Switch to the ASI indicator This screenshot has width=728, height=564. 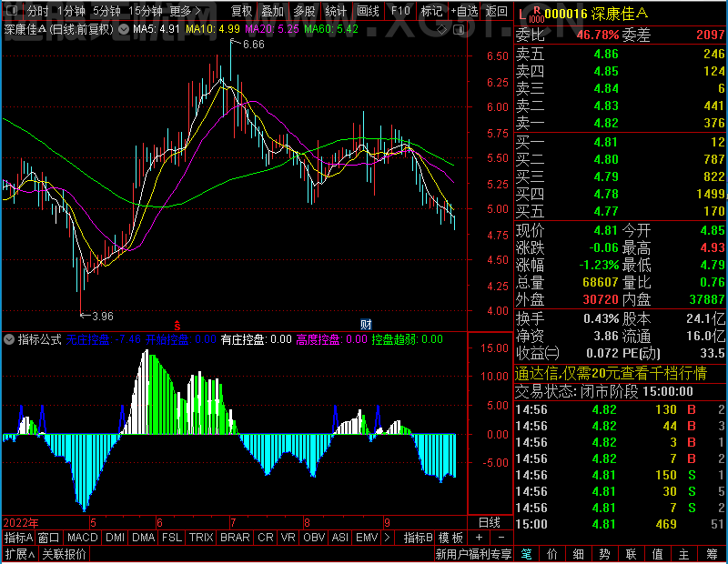[x=339, y=538]
